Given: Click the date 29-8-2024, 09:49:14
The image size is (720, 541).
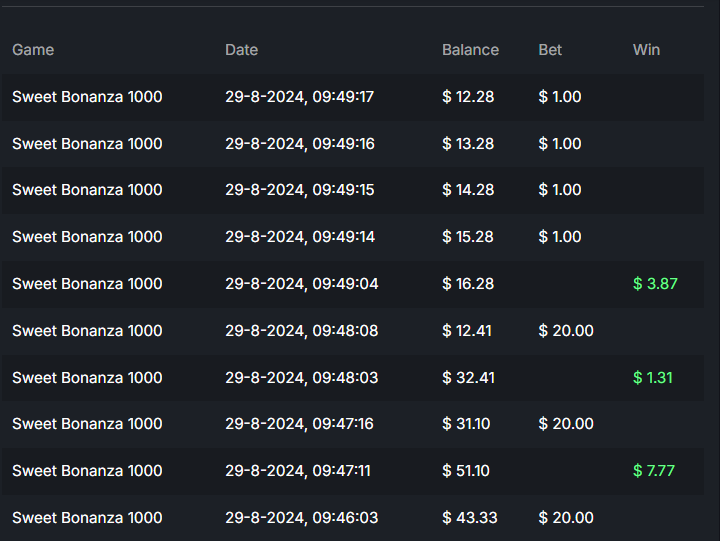Looking at the screenshot, I should coord(299,237).
